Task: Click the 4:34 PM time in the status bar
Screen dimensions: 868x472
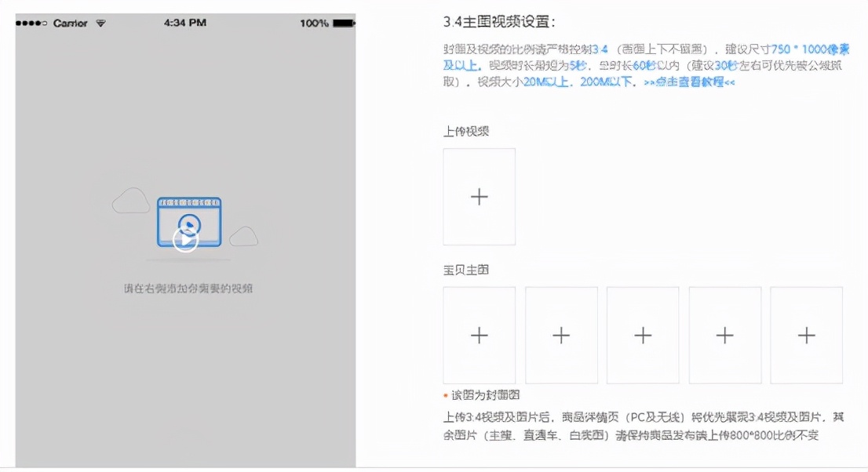Action: (x=186, y=24)
